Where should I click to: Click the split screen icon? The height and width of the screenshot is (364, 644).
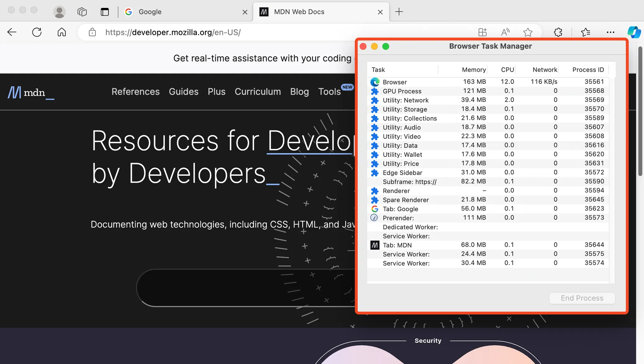[x=482, y=32]
